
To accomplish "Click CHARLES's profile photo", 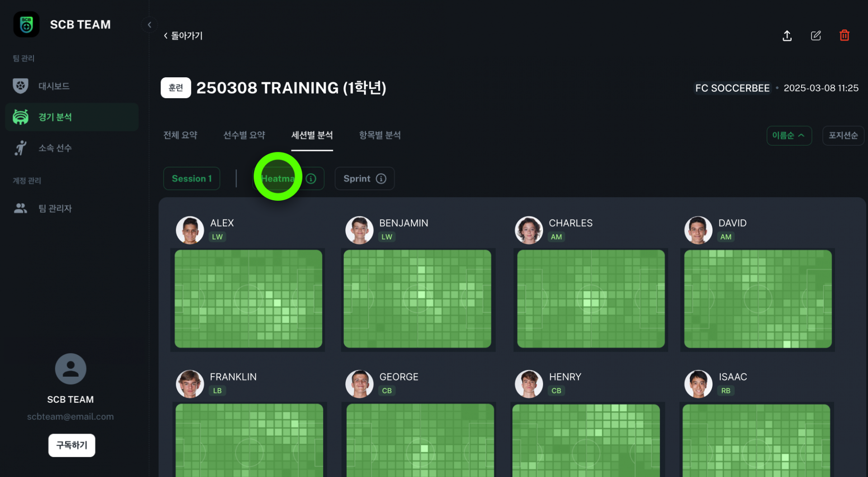I will pyautogui.click(x=529, y=230).
